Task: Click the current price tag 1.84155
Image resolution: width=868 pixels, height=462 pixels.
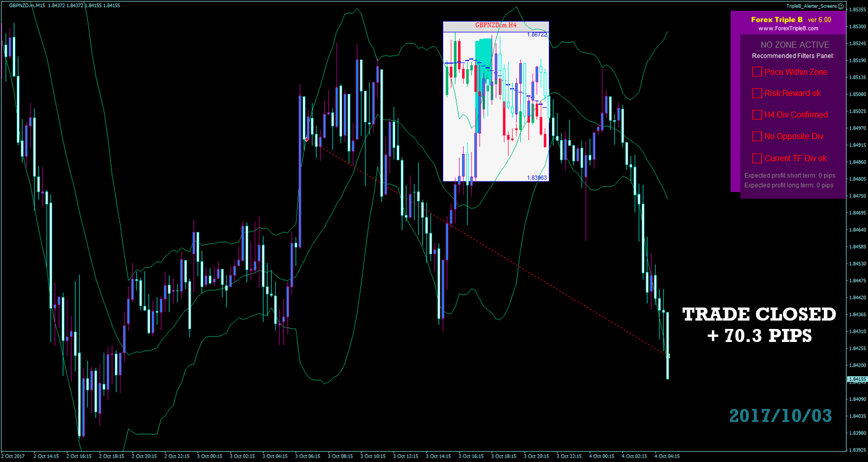Action: tap(857, 379)
